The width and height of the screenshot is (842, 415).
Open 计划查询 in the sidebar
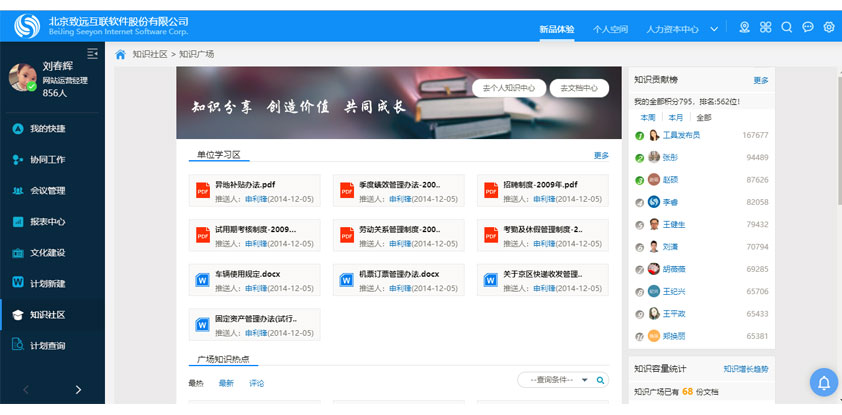point(47,346)
